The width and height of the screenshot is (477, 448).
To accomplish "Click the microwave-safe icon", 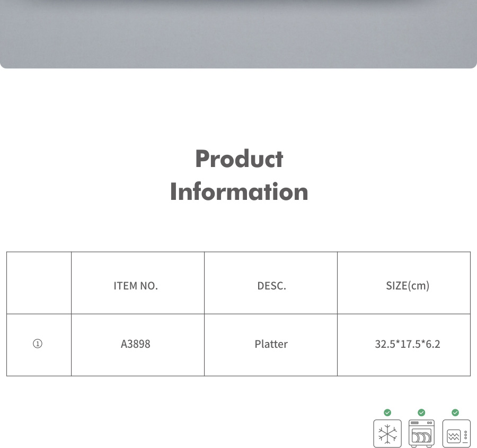I will coord(456,433).
